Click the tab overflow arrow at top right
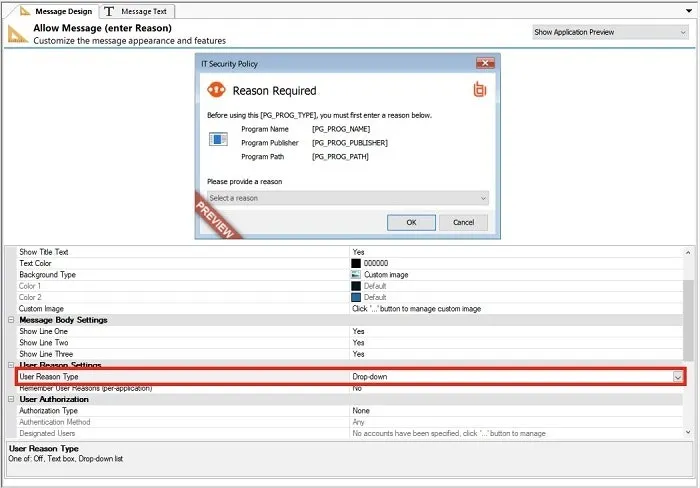The height and width of the screenshot is (488, 700). (x=689, y=11)
